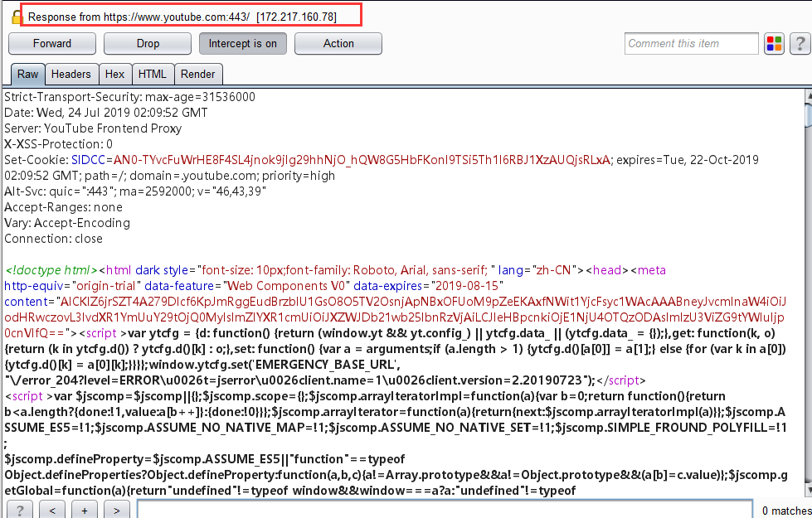Screen dimensions: 812x518
Task: Switch to the Hex tab
Action: [x=114, y=74]
